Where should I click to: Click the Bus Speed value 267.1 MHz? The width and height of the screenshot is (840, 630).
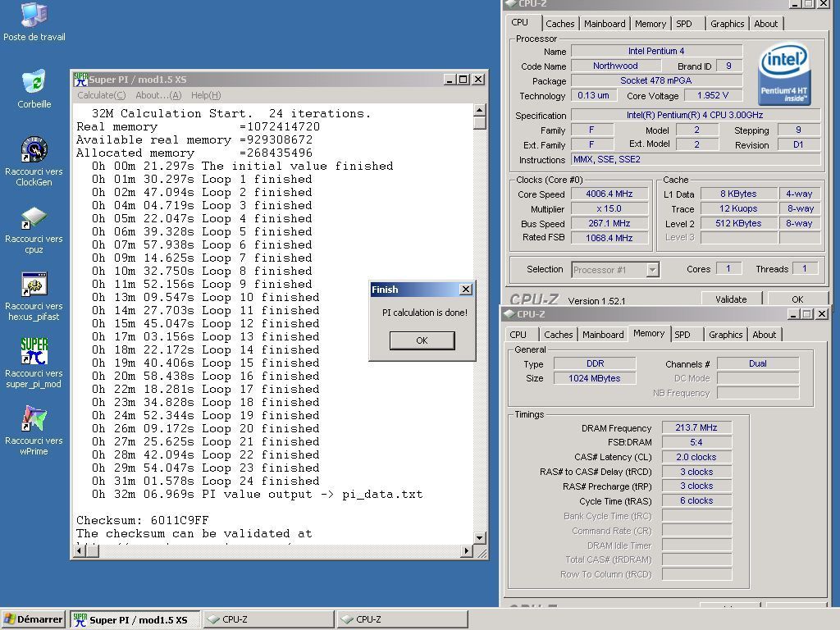pos(609,223)
